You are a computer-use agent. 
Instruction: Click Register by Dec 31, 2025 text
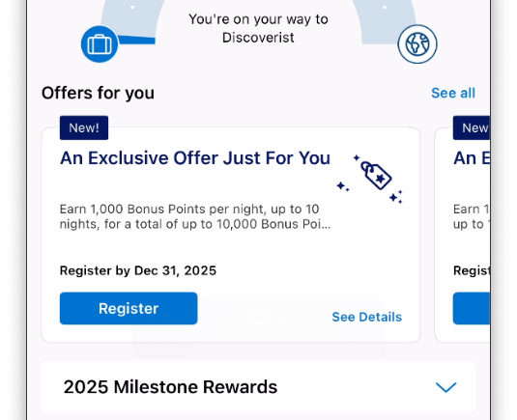click(x=138, y=270)
